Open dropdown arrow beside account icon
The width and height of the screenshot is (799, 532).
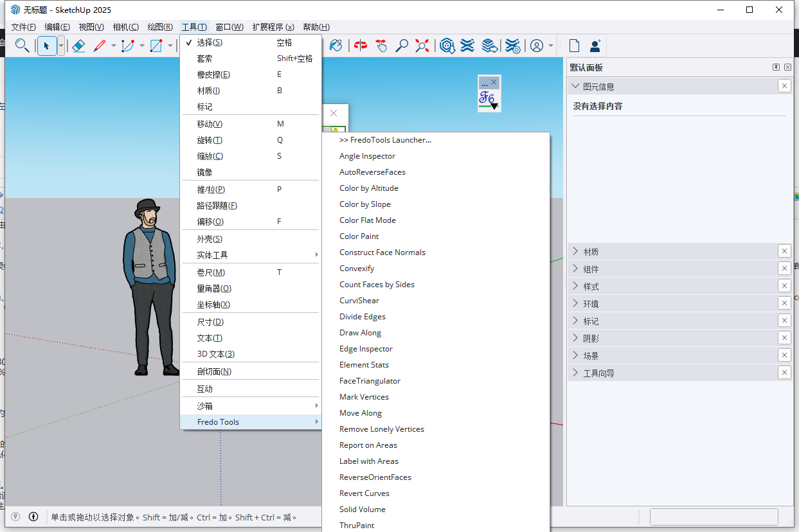click(x=551, y=46)
